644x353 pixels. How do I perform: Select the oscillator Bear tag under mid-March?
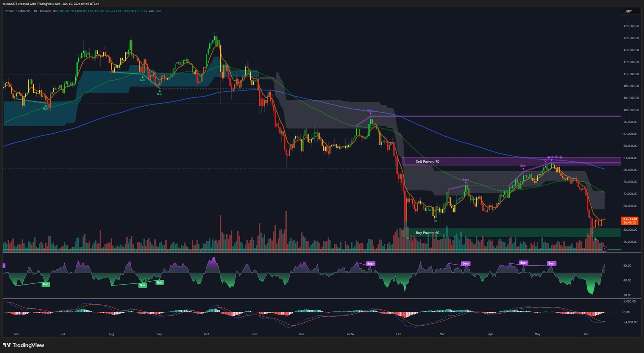(x=466, y=264)
